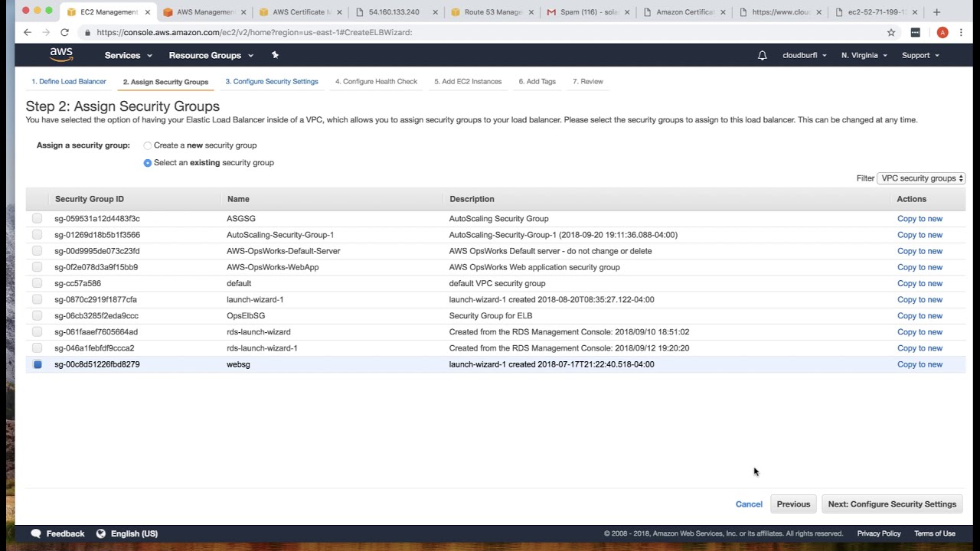The height and width of the screenshot is (551, 980).
Task: Check the default security group checkbox
Action: tap(38, 283)
